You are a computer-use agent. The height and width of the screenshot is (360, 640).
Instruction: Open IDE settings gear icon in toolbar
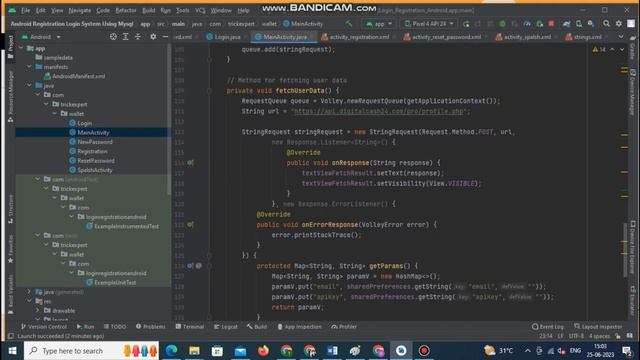pyautogui.click(x=619, y=24)
